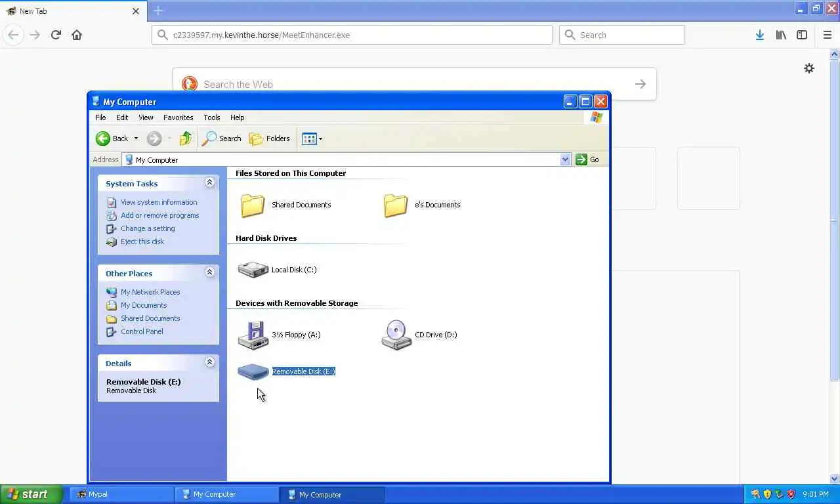Click the red shield tray icon
Viewport: 840px width, 504px height.
[791, 494]
